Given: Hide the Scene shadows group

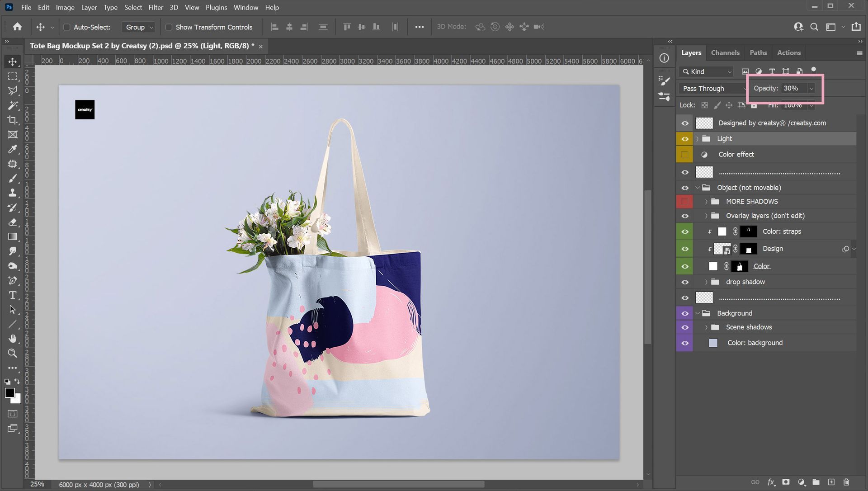Looking at the screenshot, I should (684, 327).
